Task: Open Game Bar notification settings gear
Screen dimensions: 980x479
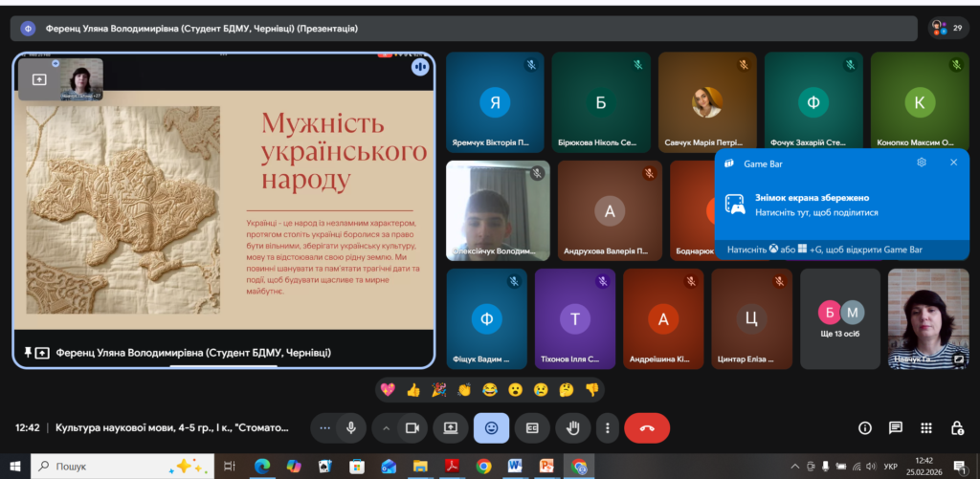Action: 922,163
